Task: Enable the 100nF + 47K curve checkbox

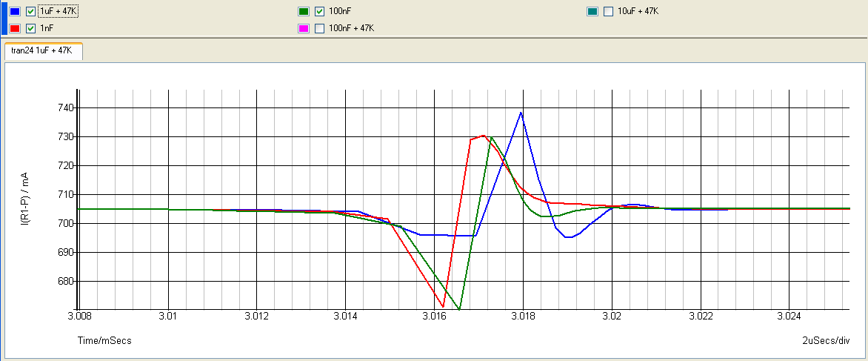Action: click(x=319, y=28)
